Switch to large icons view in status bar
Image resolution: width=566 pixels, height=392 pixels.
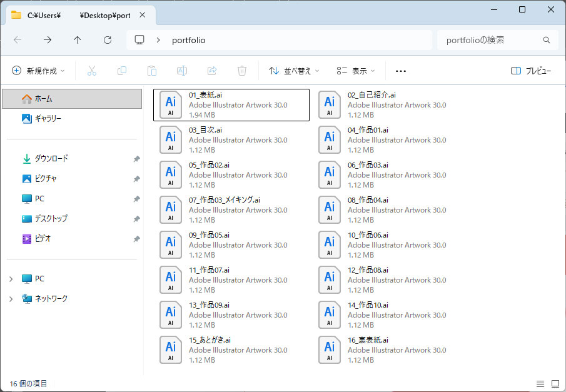(555, 383)
